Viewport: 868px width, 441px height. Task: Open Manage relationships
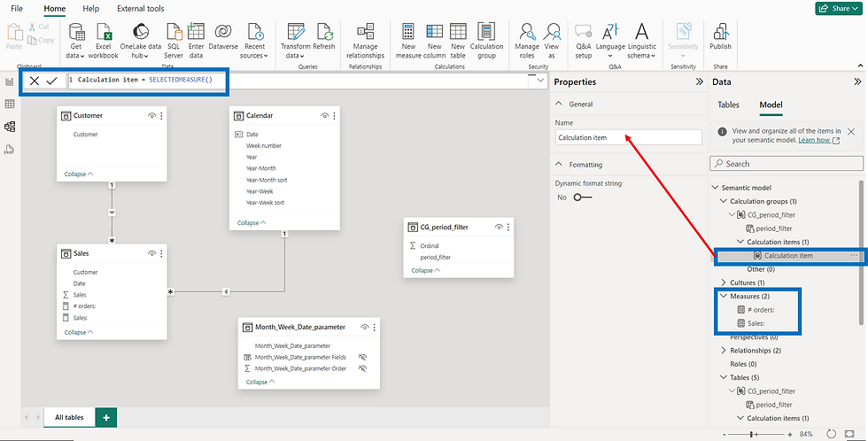pos(365,41)
